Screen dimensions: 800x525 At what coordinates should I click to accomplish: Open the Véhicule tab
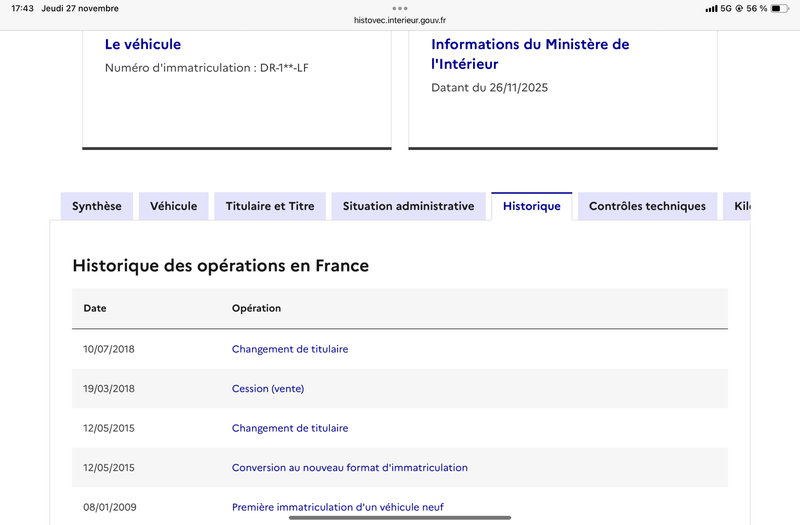(174, 206)
